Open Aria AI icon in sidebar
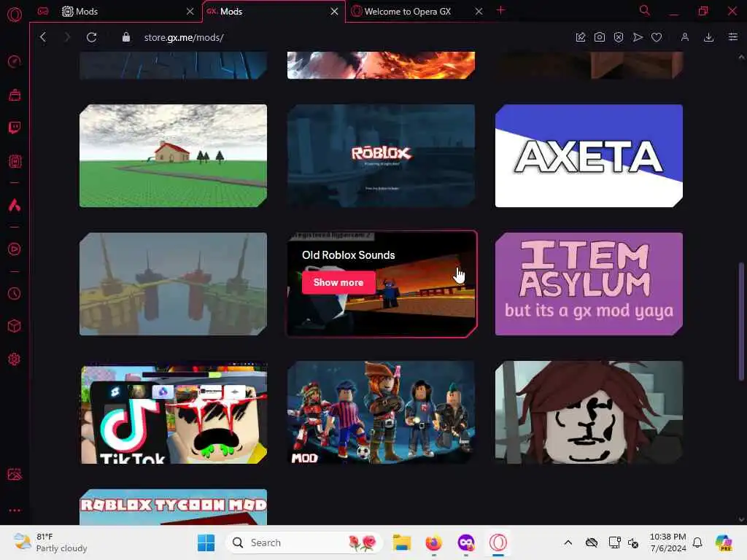Image resolution: width=747 pixels, height=560 pixels. pyautogui.click(x=15, y=205)
